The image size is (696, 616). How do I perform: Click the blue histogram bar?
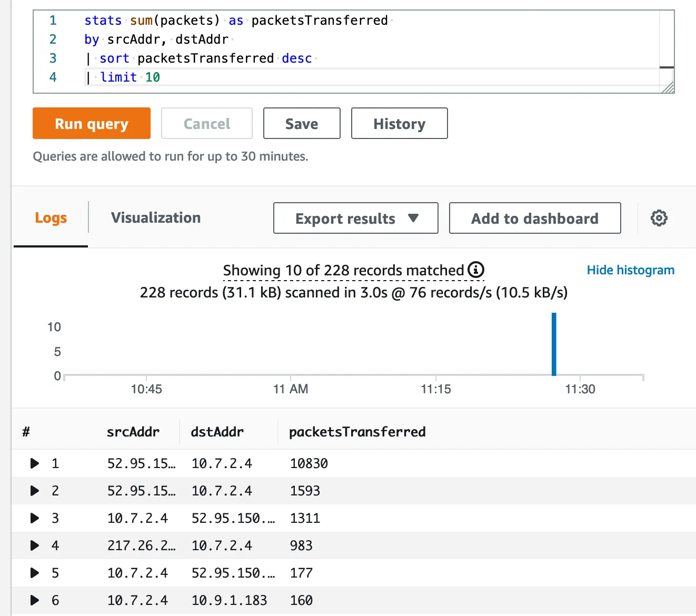point(554,344)
